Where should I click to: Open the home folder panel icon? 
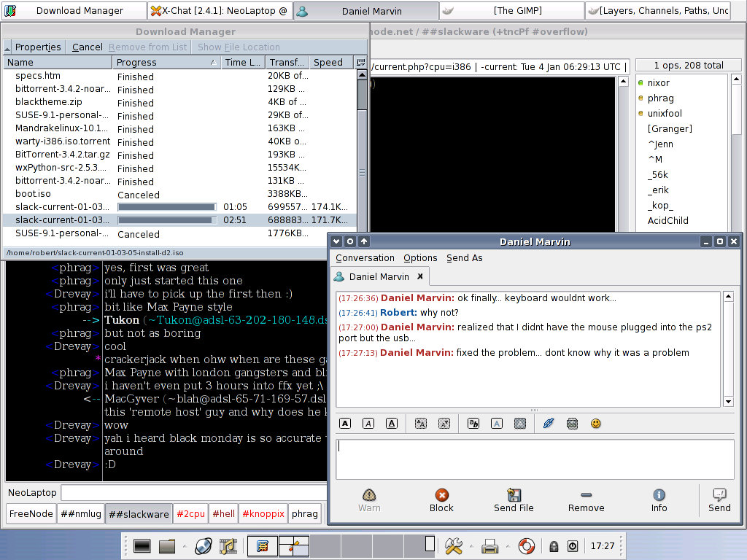click(167, 545)
